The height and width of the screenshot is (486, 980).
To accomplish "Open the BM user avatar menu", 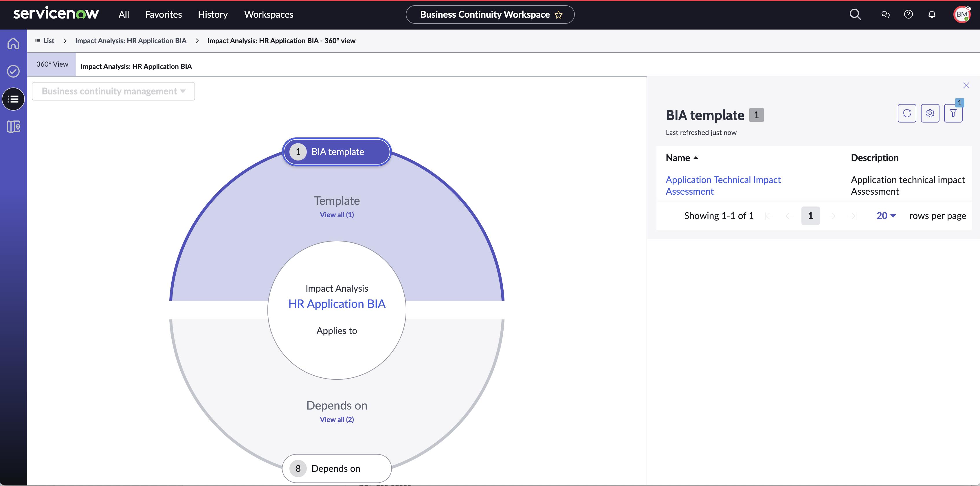I will click(x=962, y=14).
